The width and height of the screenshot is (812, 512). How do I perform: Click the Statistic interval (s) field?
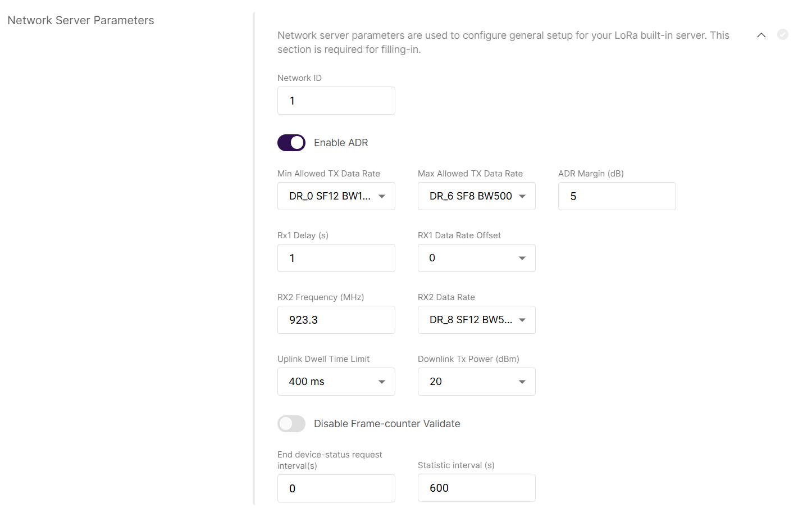pyautogui.click(x=477, y=488)
